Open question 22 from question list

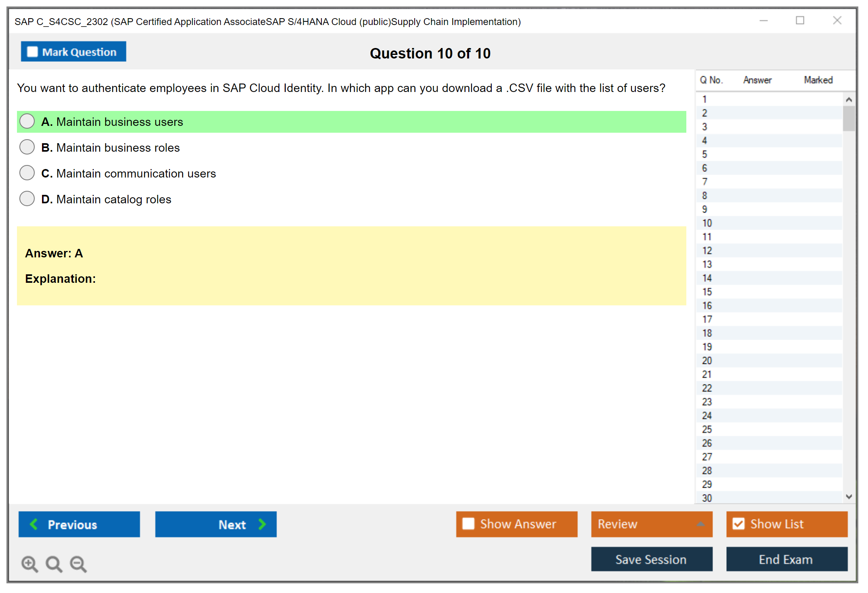tap(707, 388)
